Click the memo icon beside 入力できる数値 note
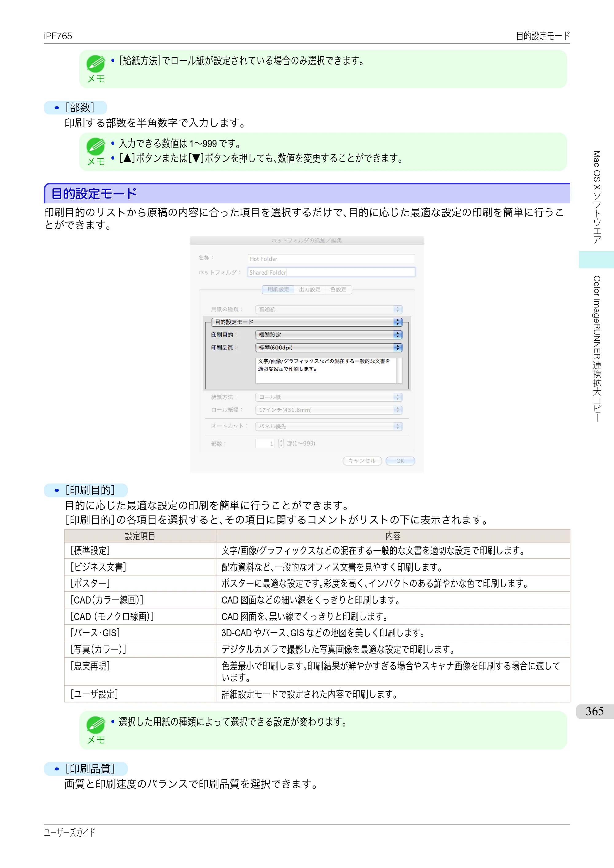Image resolution: width=614 pixels, height=868 pixels. pyautogui.click(x=96, y=147)
